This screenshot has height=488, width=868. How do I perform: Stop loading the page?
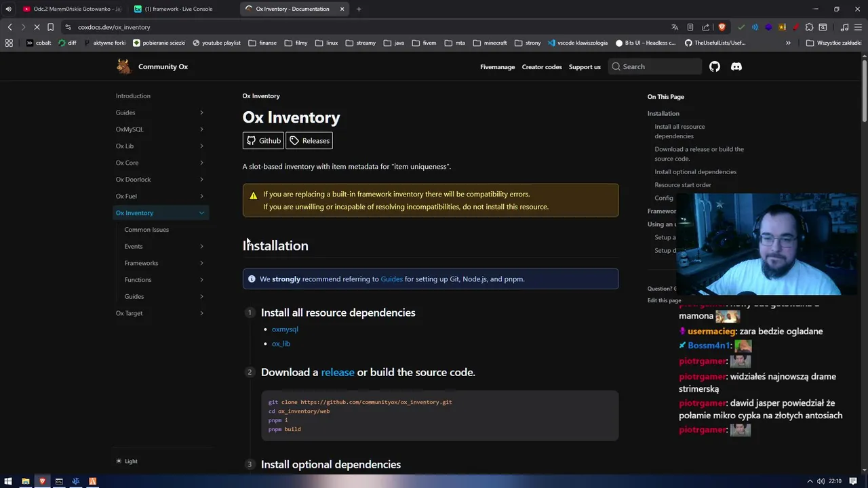36,27
